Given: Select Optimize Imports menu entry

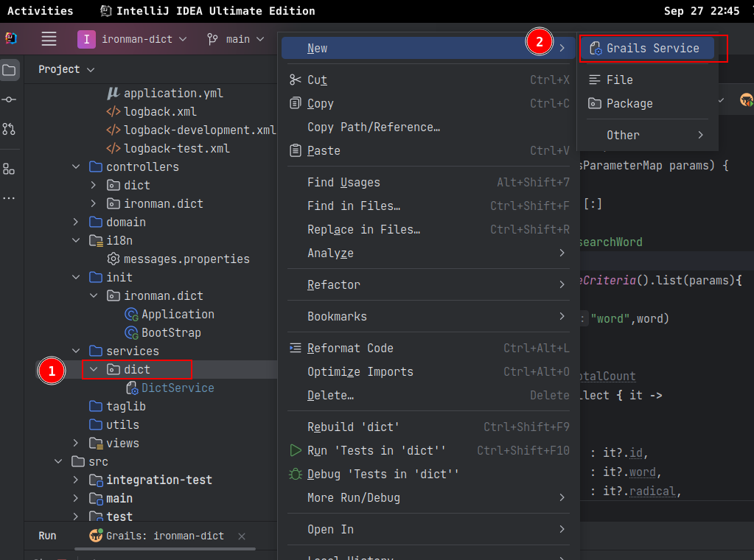Looking at the screenshot, I should tap(429, 371).
